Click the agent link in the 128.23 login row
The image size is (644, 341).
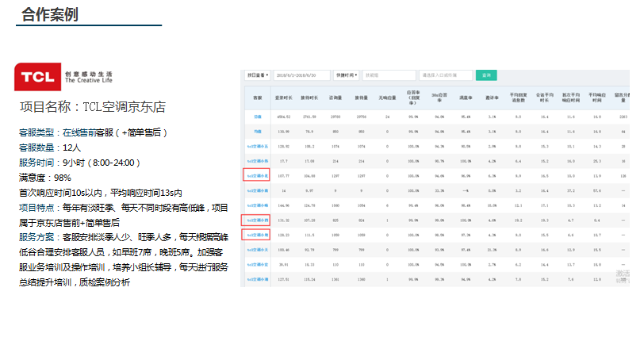coord(258,236)
